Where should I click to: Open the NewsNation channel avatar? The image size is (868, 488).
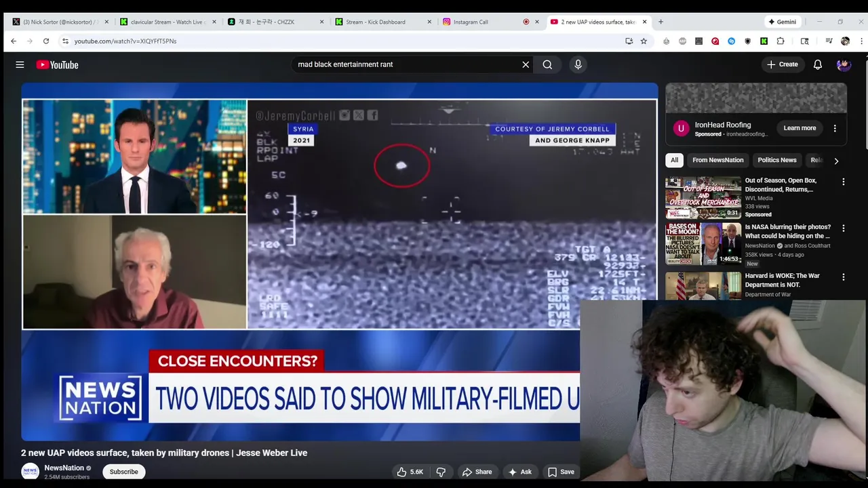point(30,472)
